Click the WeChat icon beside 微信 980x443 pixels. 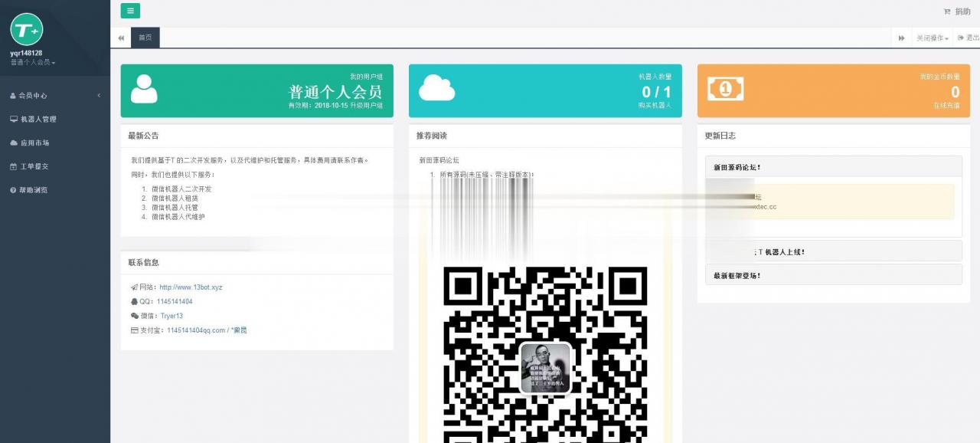[x=135, y=316]
